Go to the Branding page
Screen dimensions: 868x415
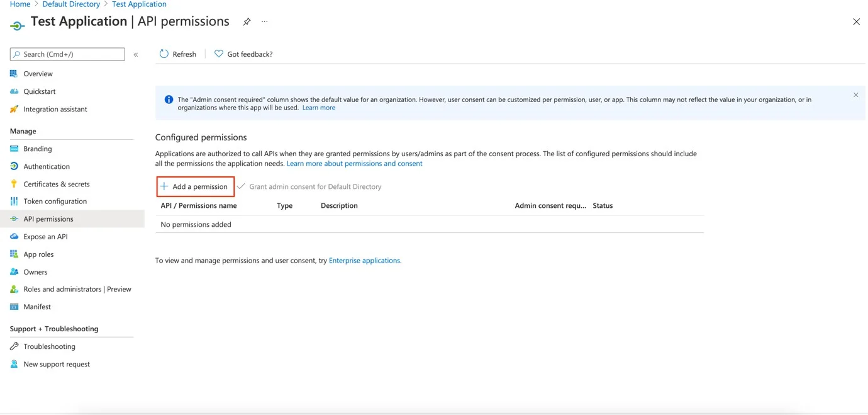tap(38, 149)
